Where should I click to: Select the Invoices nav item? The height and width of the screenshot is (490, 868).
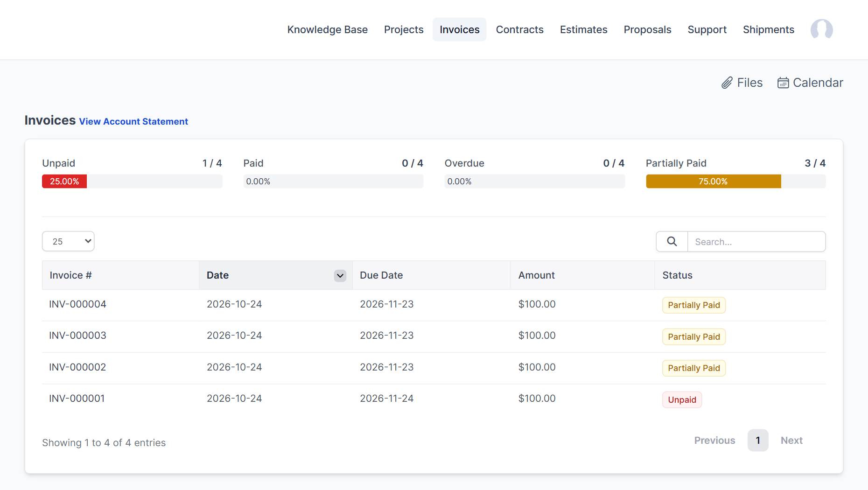coord(459,29)
